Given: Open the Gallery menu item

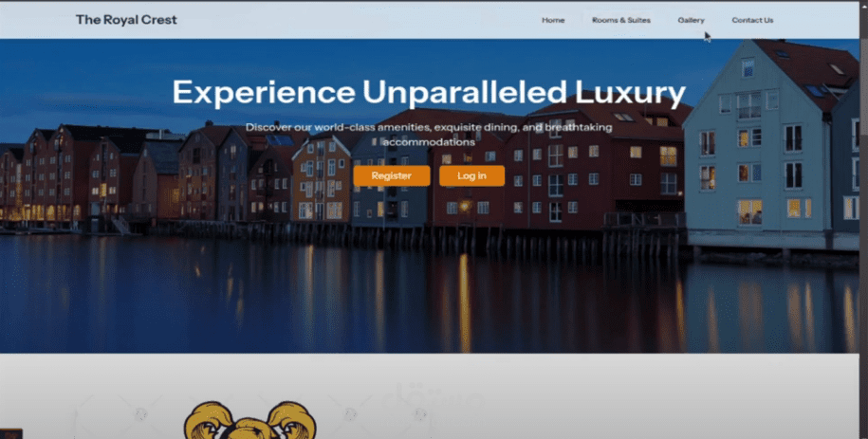Looking at the screenshot, I should pyautogui.click(x=691, y=20).
